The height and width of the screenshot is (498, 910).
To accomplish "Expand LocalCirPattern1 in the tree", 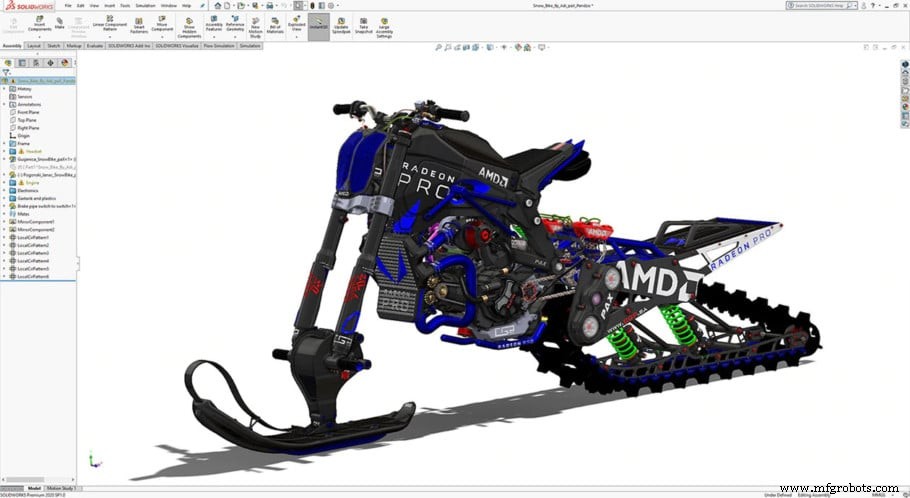I will click(x=5, y=237).
